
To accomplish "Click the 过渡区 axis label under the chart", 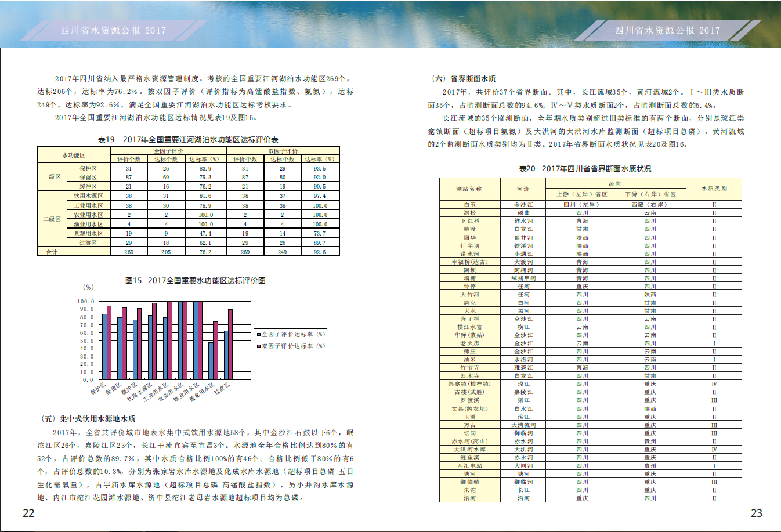I will [x=222, y=389].
